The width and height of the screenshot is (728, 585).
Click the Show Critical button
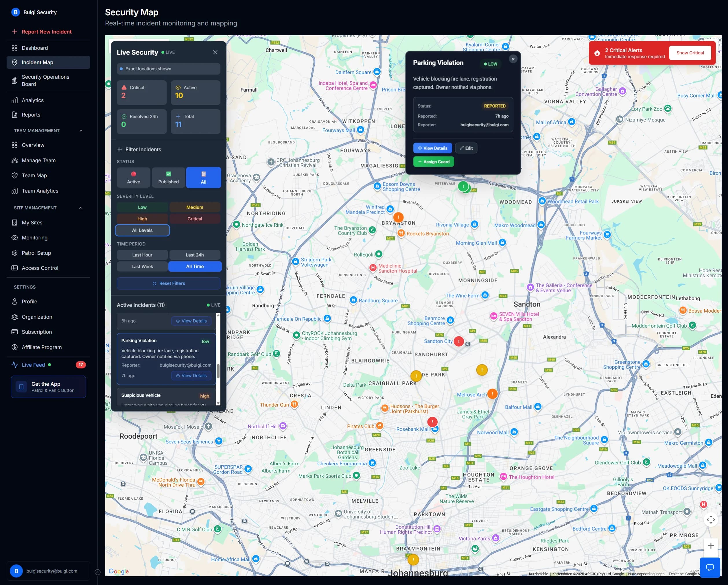click(x=690, y=53)
